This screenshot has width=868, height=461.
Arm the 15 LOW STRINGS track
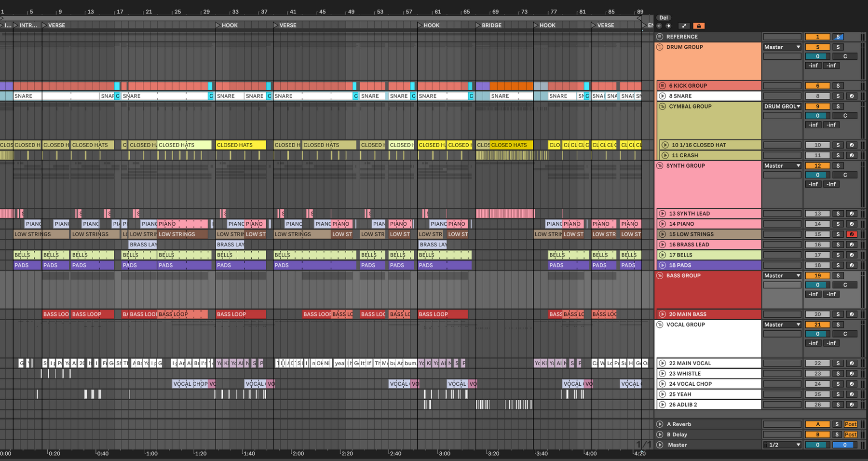click(852, 234)
